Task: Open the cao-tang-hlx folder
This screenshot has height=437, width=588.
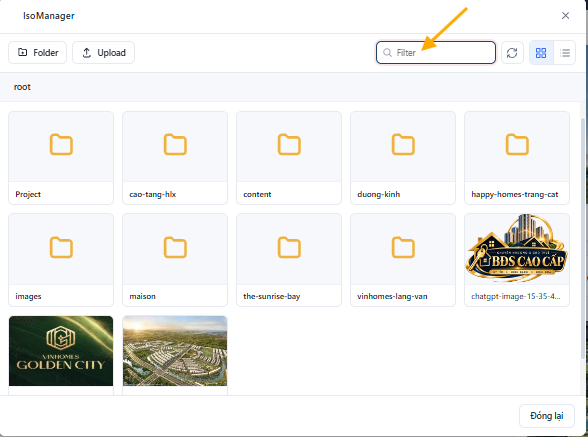Action: (175, 158)
